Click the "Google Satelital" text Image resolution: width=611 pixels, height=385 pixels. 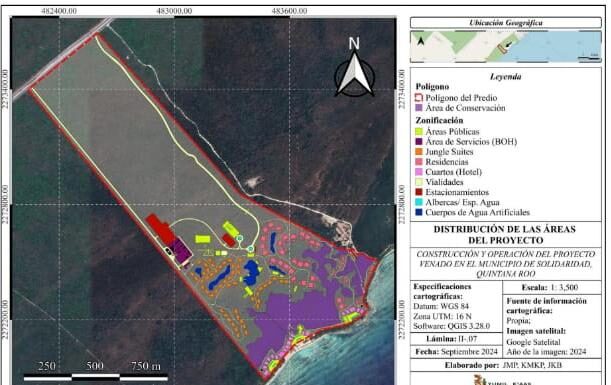click(533, 342)
